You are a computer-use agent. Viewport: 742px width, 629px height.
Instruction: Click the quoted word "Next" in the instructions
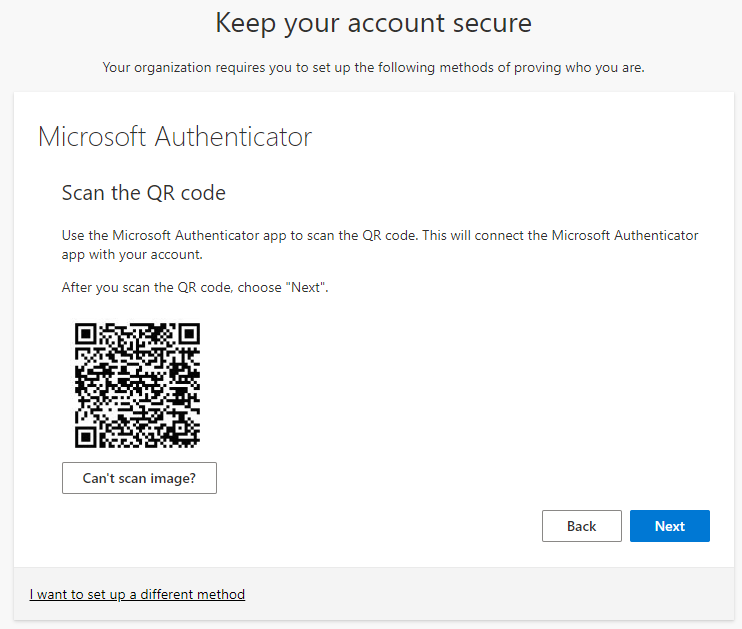(308, 287)
